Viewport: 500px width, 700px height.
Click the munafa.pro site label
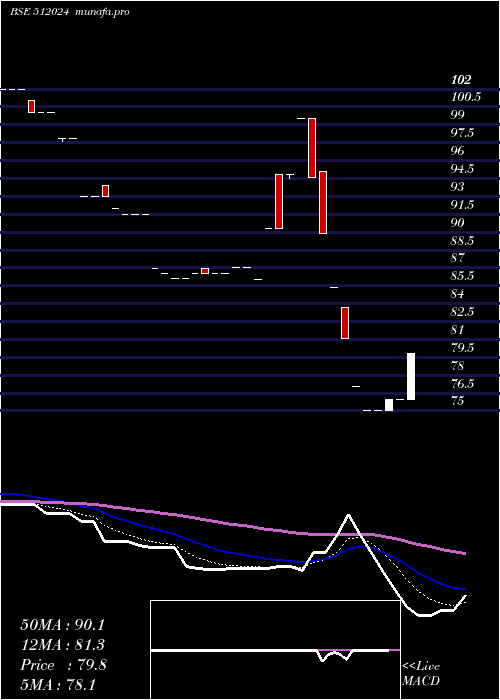pos(102,12)
